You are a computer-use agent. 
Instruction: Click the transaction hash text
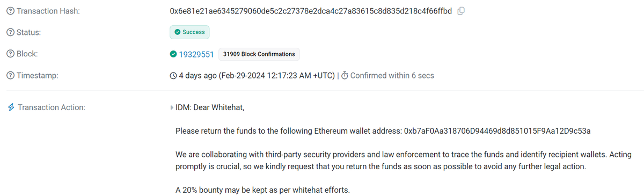point(311,11)
